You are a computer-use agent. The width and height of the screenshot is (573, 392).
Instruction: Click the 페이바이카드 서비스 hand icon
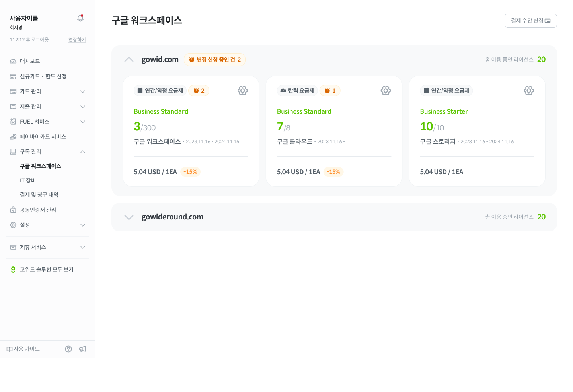(13, 137)
